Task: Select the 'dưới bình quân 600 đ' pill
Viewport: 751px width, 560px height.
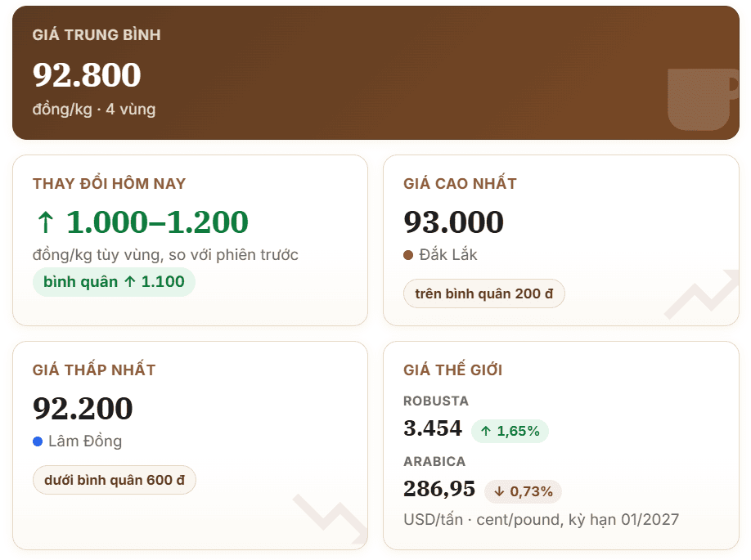Action: point(115,480)
